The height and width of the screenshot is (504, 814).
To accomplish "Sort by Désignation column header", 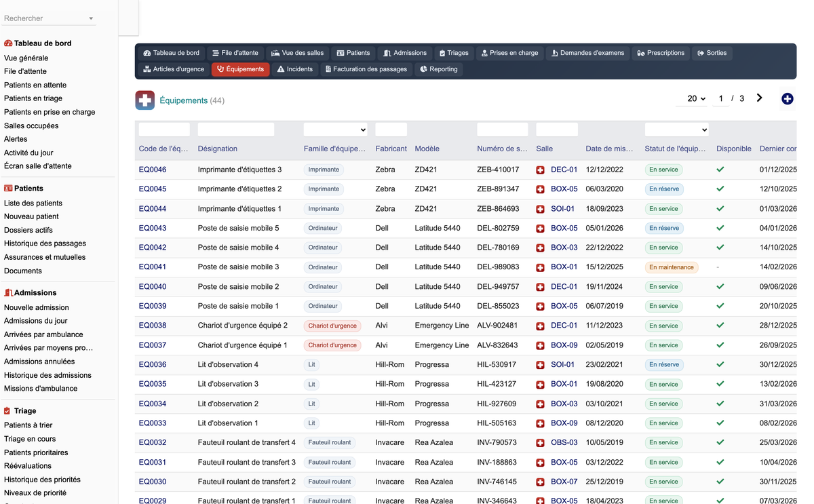I will coord(218,149).
